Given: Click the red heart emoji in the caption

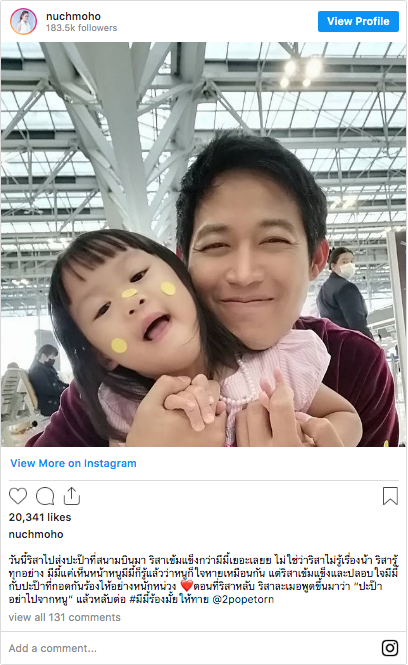Looking at the screenshot, I should click(x=187, y=586).
